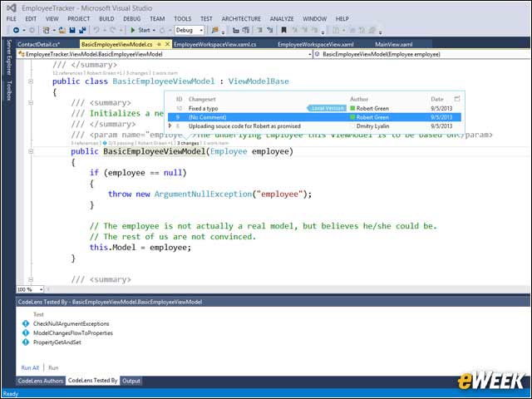532x399 pixels.
Task: Open the TOOLS menu
Action: (x=183, y=18)
